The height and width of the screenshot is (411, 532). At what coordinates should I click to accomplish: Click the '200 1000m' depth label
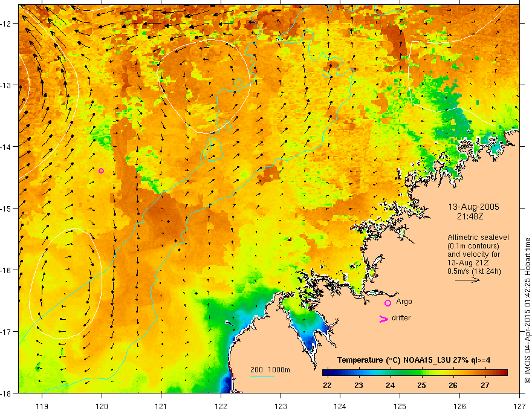[270, 370]
